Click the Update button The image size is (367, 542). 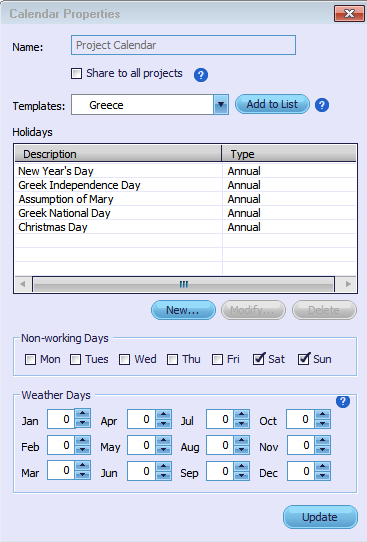click(320, 517)
